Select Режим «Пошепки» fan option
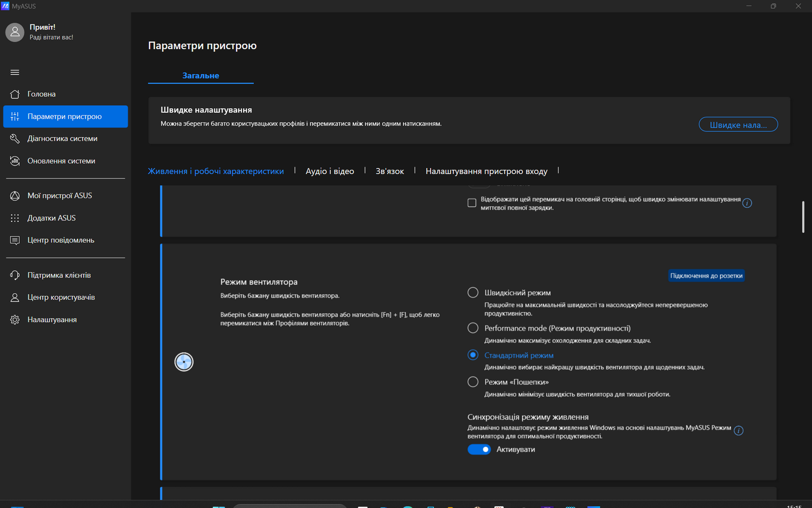 (x=473, y=382)
